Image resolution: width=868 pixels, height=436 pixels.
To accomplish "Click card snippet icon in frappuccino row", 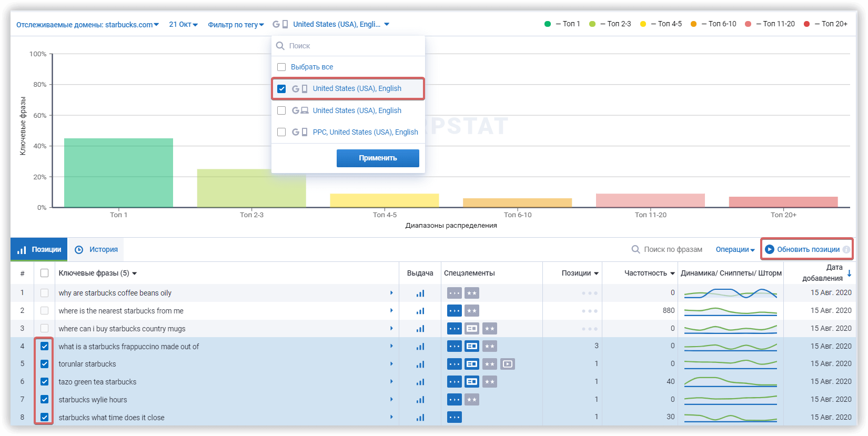I will click(x=472, y=346).
